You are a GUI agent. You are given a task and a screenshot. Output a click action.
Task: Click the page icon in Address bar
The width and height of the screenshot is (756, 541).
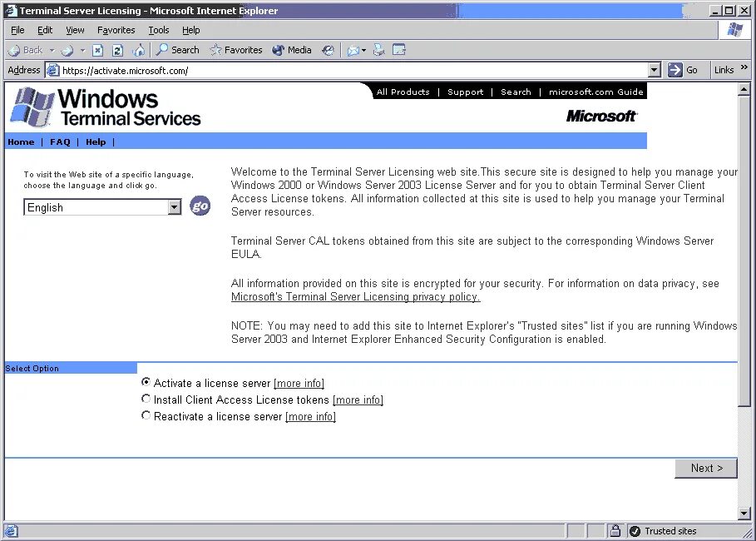[x=52, y=71]
